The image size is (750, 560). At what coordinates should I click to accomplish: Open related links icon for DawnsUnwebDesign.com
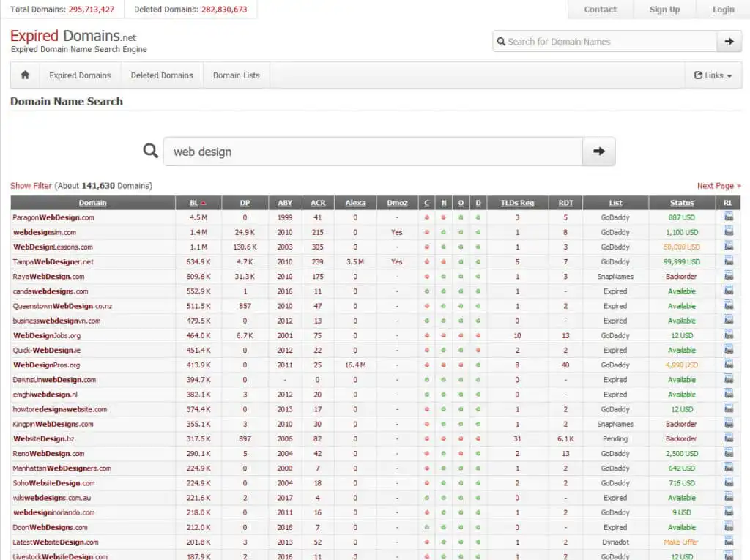point(728,379)
